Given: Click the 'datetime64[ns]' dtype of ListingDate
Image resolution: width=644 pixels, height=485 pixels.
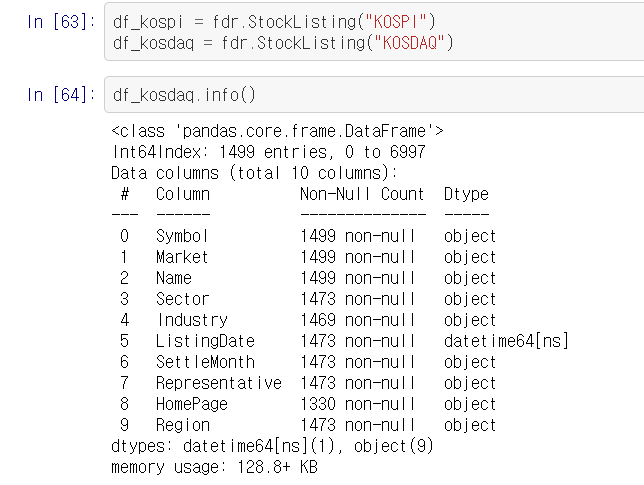Looking at the screenshot, I should (506, 340).
